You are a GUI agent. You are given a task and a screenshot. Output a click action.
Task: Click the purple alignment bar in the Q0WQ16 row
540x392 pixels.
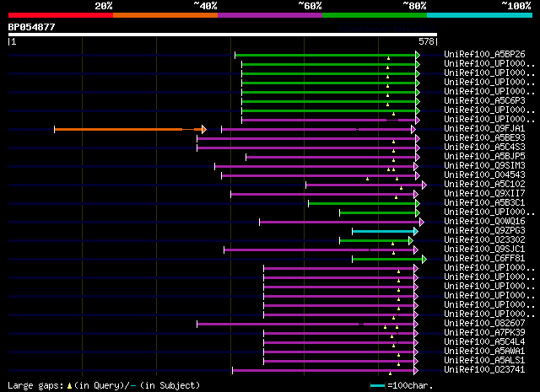coord(342,223)
